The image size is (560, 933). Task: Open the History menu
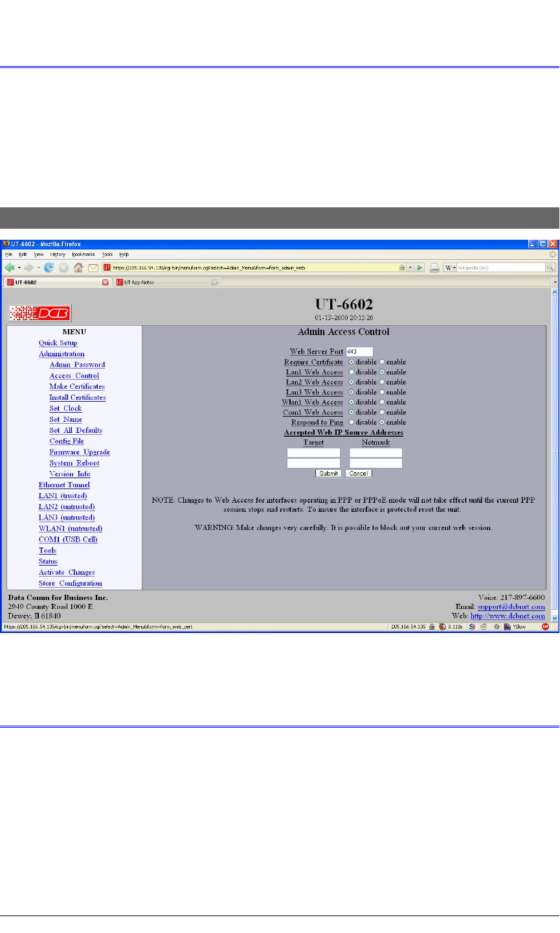pyautogui.click(x=58, y=255)
